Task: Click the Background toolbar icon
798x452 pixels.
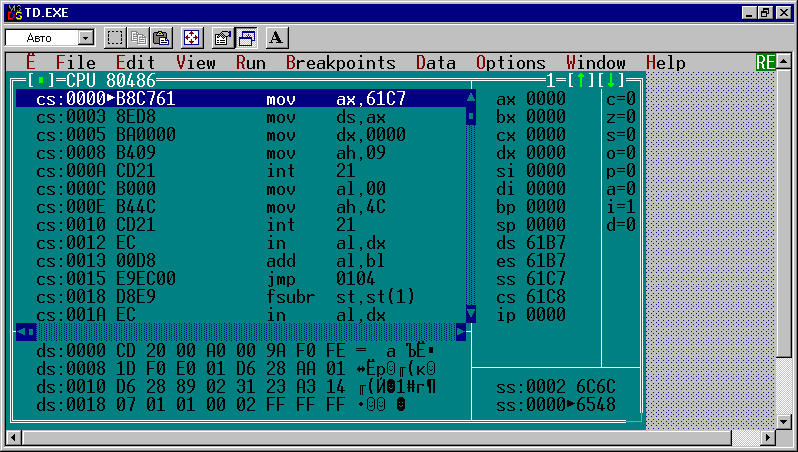Action: [x=246, y=38]
